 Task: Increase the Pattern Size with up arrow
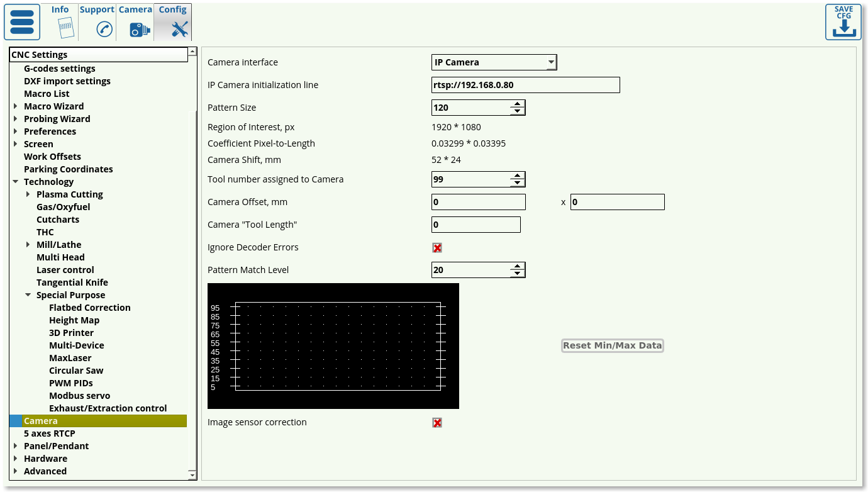[517, 104]
